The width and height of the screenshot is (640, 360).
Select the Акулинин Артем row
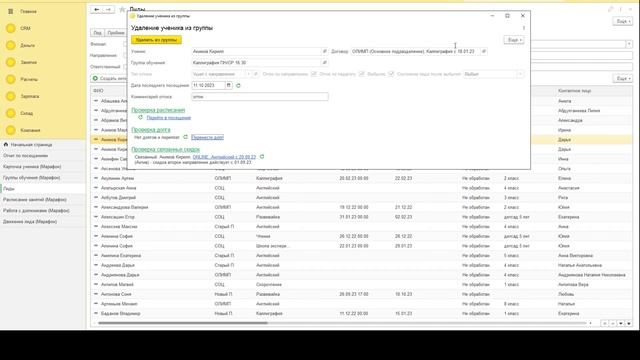point(362,178)
